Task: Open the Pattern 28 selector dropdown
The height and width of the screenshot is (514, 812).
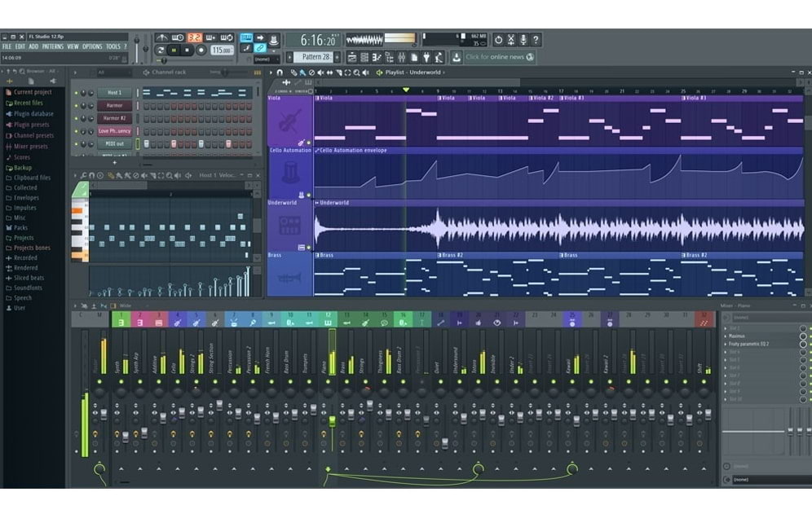Action: click(316, 58)
